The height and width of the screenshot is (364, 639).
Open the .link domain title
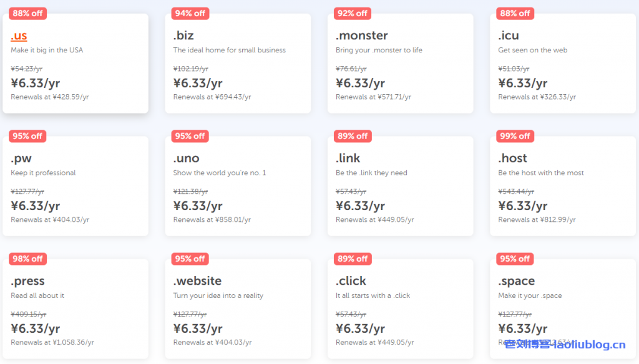348,158
